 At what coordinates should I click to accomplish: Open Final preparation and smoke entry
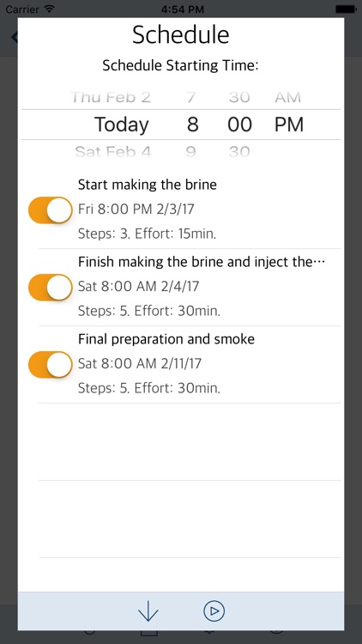click(190, 364)
